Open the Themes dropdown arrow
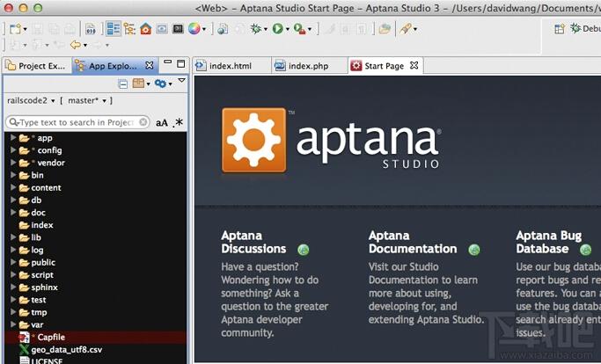Viewport: 601px width, 364px height. pyautogui.click(x=204, y=29)
